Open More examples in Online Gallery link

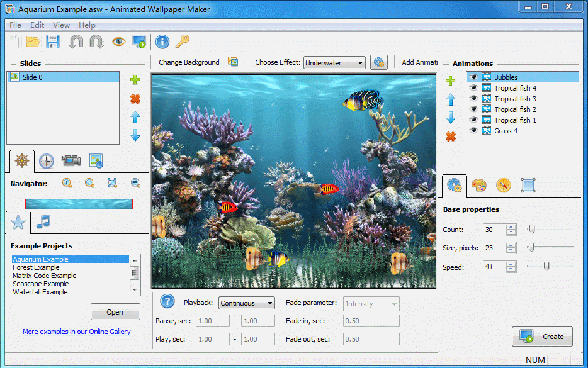click(x=77, y=332)
